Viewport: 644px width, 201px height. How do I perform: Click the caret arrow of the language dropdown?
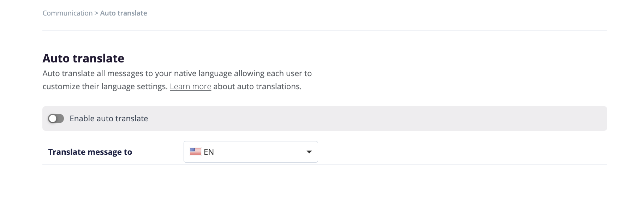(x=309, y=152)
